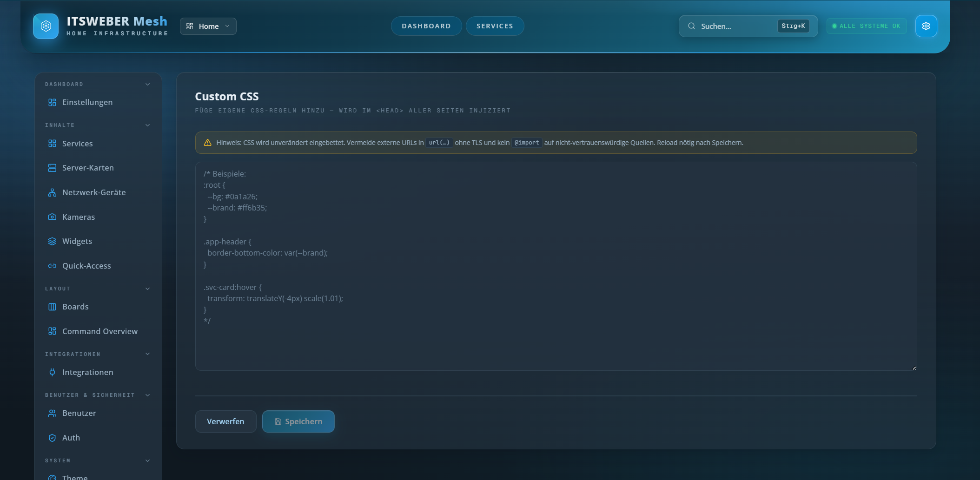Collapse the BENUTZER & SICHERHEIT section
Screen dimensions: 980x480
point(148,395)
